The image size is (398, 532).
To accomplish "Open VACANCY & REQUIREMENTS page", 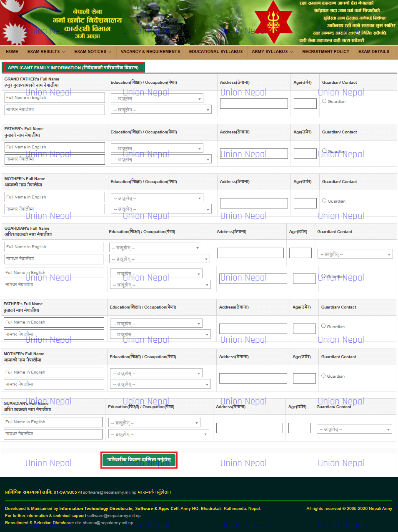I will tap(150, 52).
